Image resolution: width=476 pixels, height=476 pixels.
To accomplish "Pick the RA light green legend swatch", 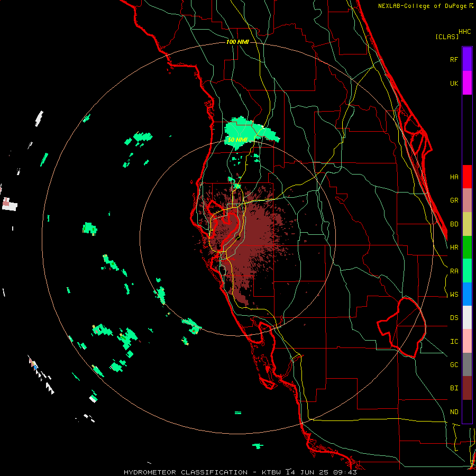I will click(x=467, y=271).
